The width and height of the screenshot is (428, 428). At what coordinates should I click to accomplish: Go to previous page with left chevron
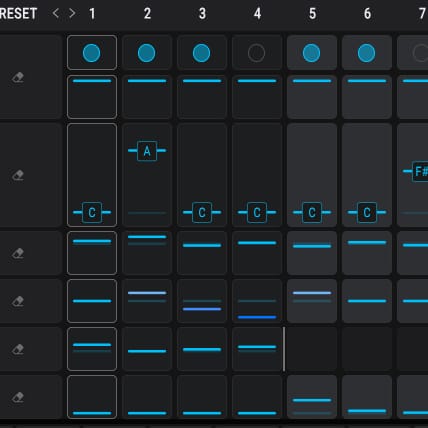coord(56,13)
